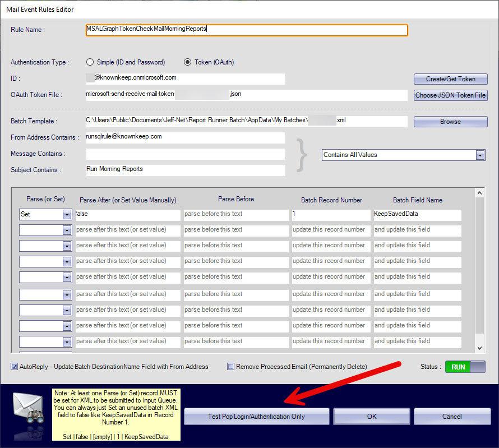499x448 pixels.
Task: Expand the Set dropdown in first row
Action: click(x=67, y=214)
